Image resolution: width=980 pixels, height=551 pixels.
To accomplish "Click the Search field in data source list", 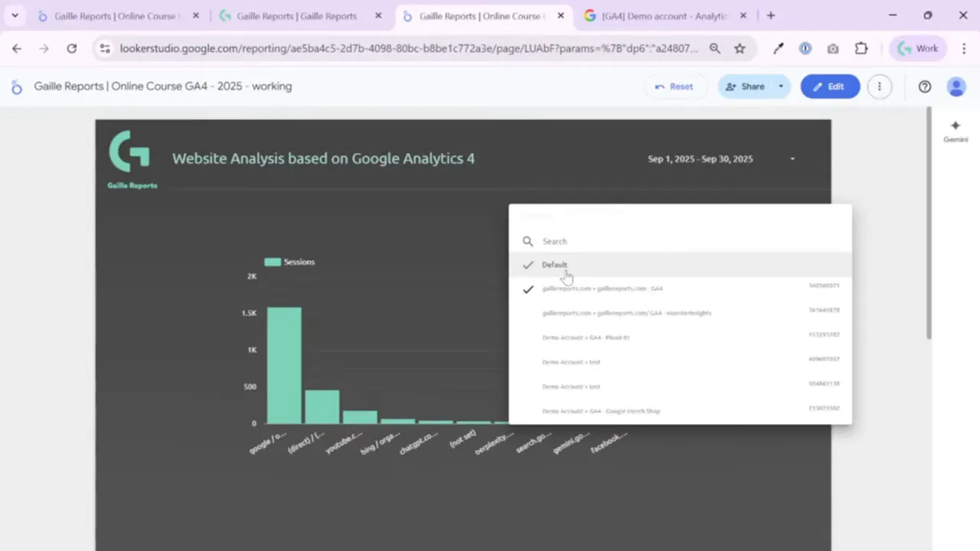I will (x=681, y=241).
